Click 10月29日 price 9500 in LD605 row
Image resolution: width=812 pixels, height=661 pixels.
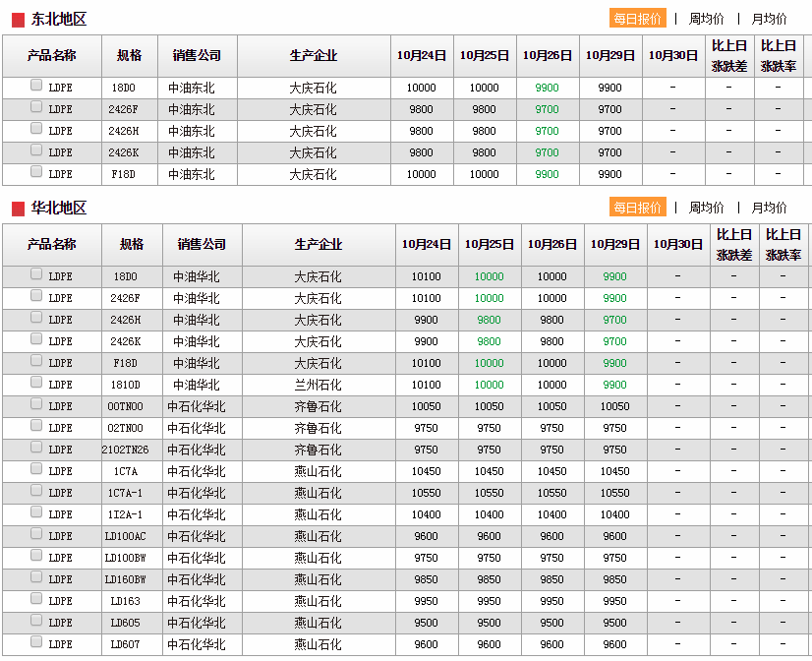tap(614, 624)
